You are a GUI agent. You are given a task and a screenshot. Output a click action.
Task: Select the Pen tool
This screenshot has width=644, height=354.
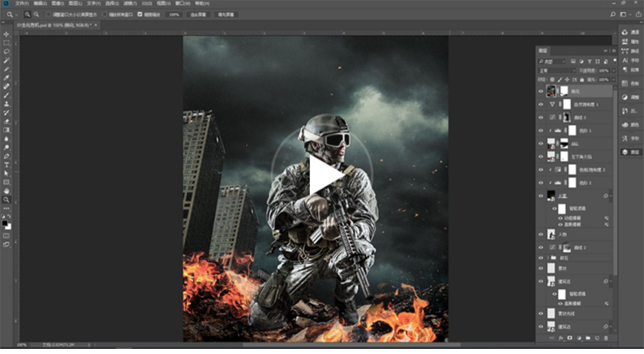[6, 156]
